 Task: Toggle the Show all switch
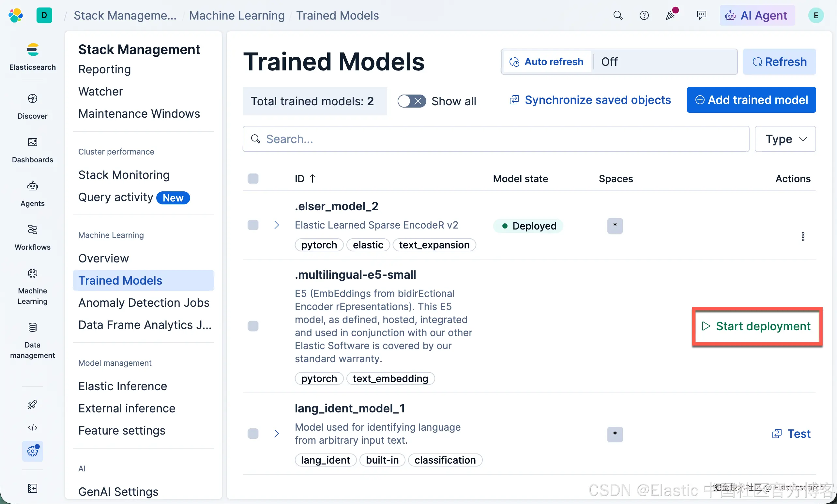[412, 101]
